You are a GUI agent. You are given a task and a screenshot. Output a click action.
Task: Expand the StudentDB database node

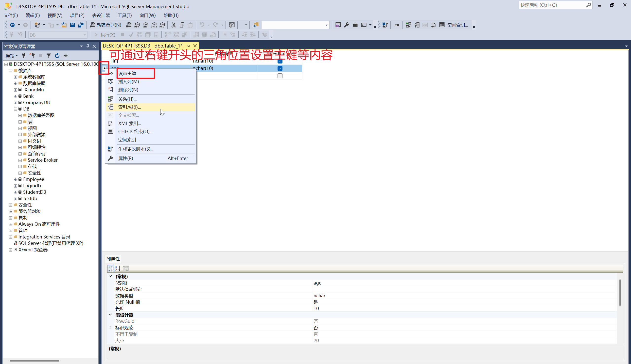click(15, 192)
